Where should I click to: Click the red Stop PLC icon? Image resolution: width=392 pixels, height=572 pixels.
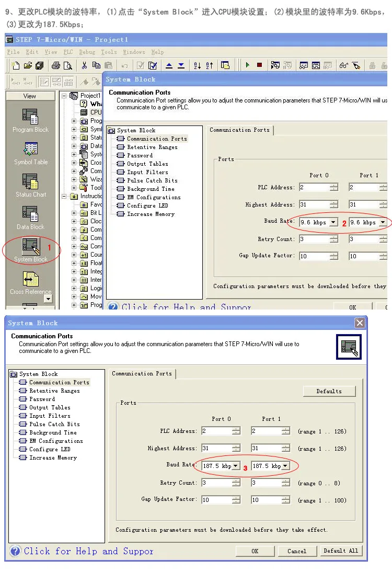point(260,65)
